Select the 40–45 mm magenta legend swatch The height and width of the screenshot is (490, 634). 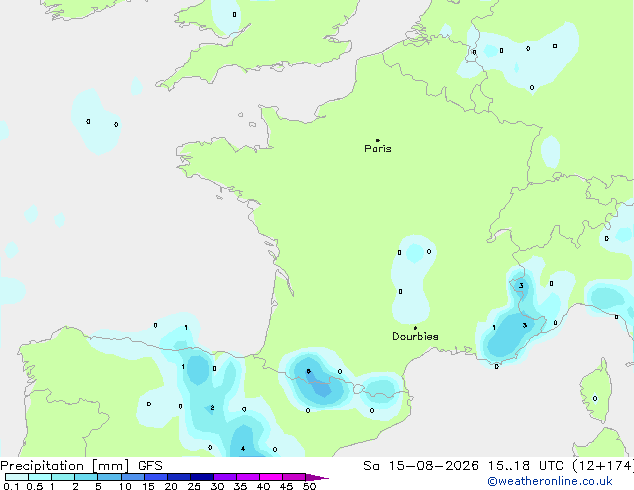271,477
